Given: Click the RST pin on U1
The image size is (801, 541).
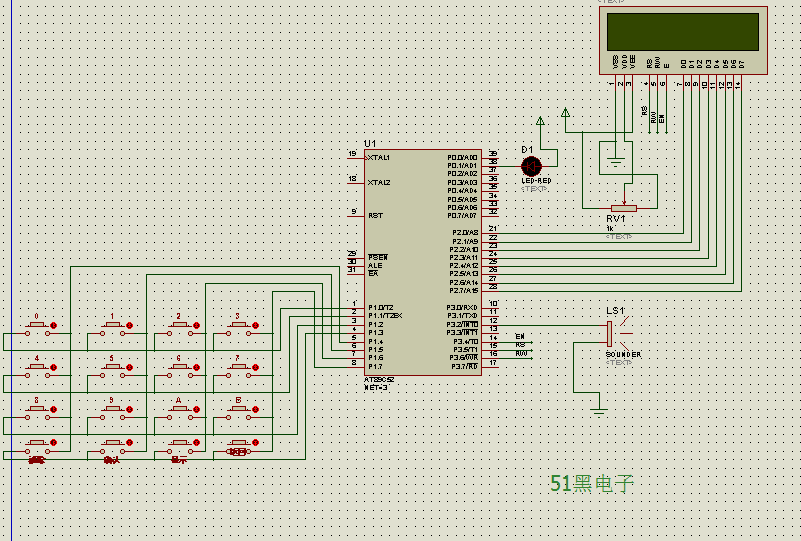Looking at the screenshot, I should 375,216.
